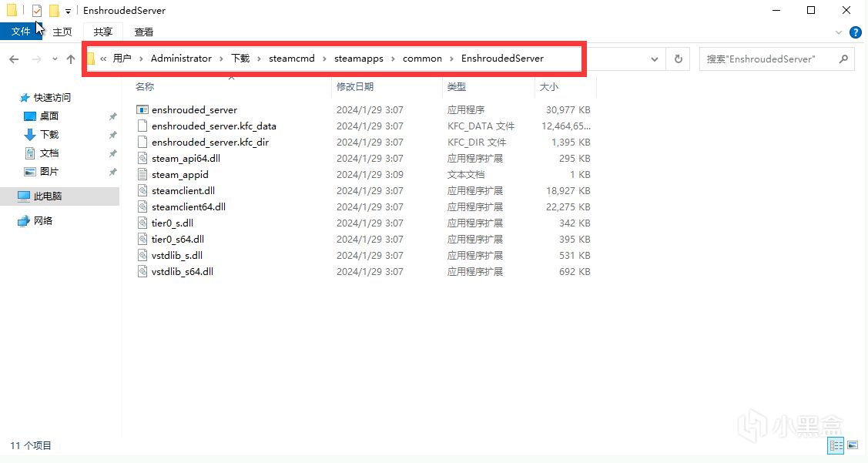Image resolution: width=868 pixels, height=463 pixels.
Task: Select the steam_api64.dll file icon
Action: (142, 158)
